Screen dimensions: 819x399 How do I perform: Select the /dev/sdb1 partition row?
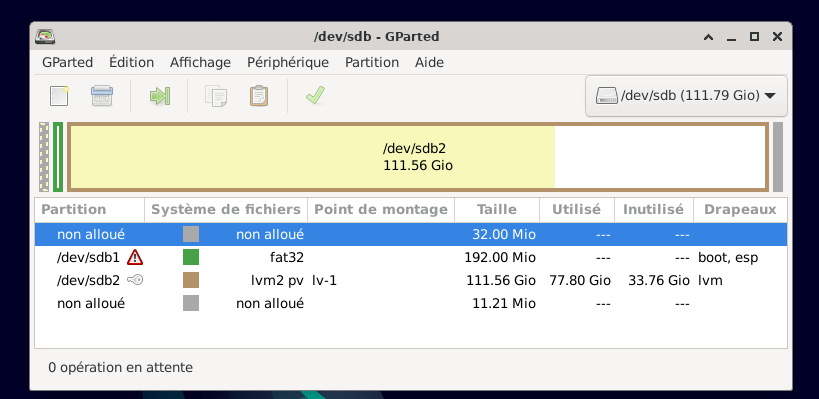(411, 257)
